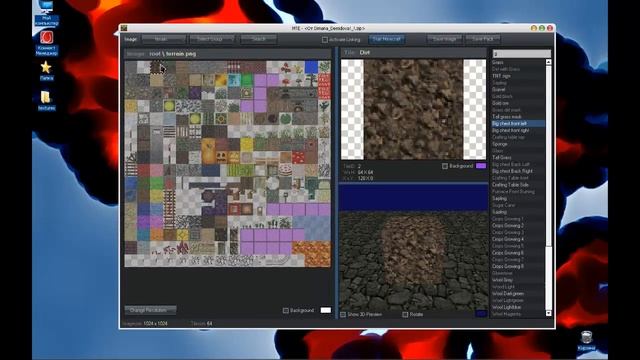Select Wool Grey list entry
The image size is (640, 360).
(x=518, y=280)
